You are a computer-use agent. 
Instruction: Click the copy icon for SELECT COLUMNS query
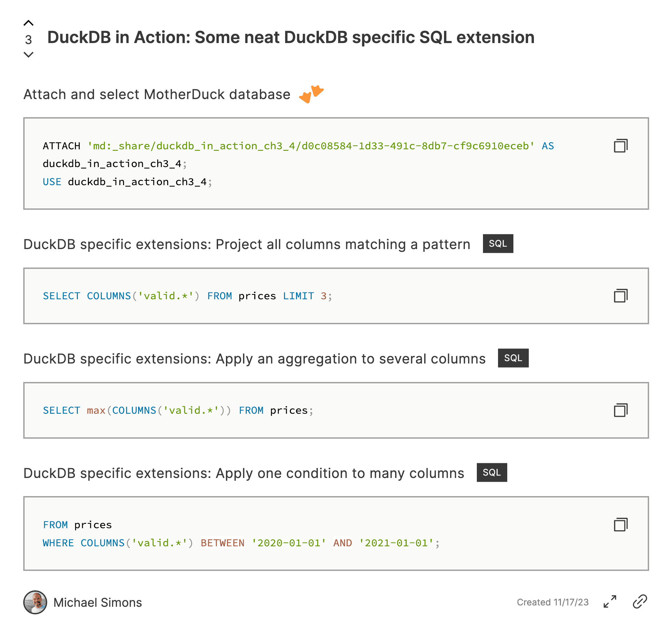620,295
